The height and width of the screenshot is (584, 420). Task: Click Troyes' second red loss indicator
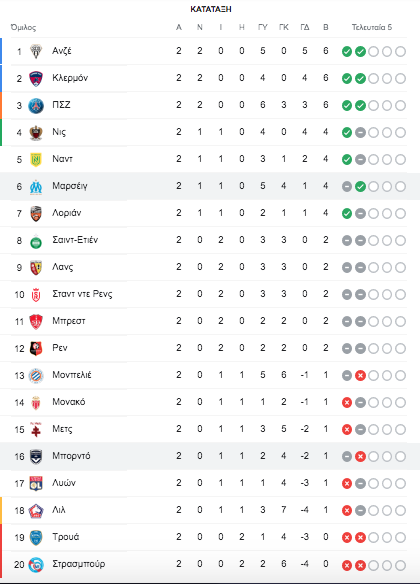360,537
